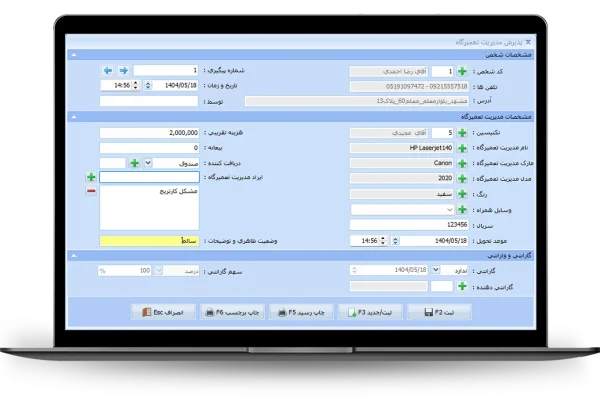Remove the defect entry with the red minus
The height and width of the screenshot is (400, 600).
[x=91, y=191]
